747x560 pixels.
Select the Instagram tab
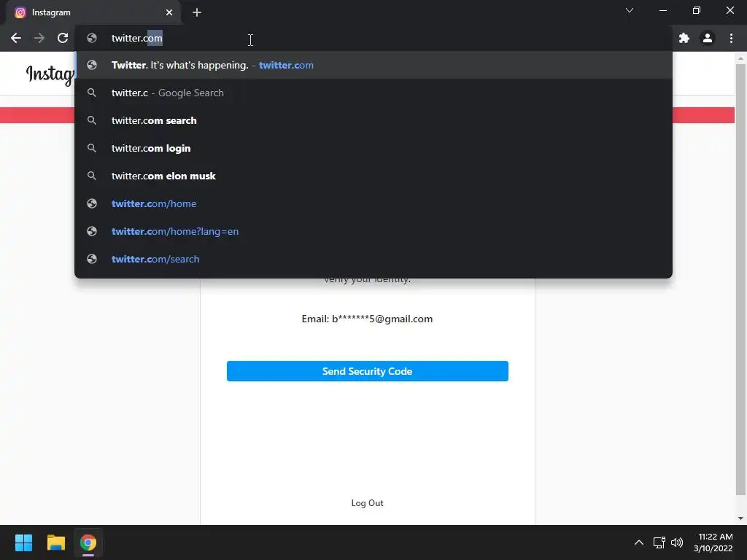point(93,12)
